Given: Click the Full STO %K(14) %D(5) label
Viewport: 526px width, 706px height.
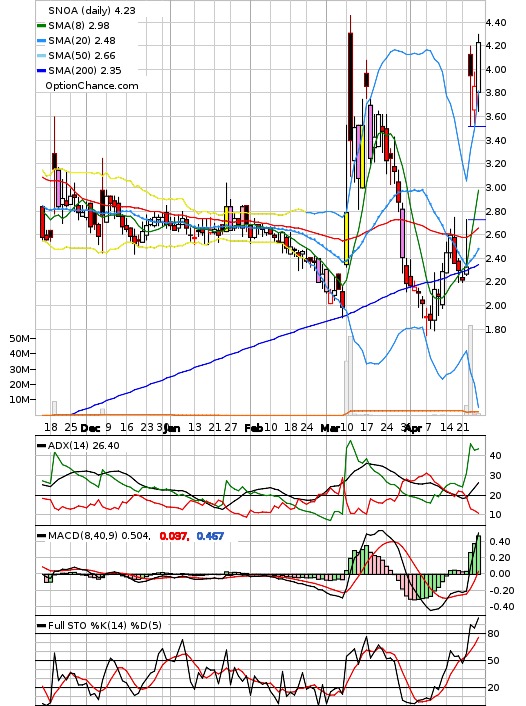Looking at the screenshot, I should 105,625.
